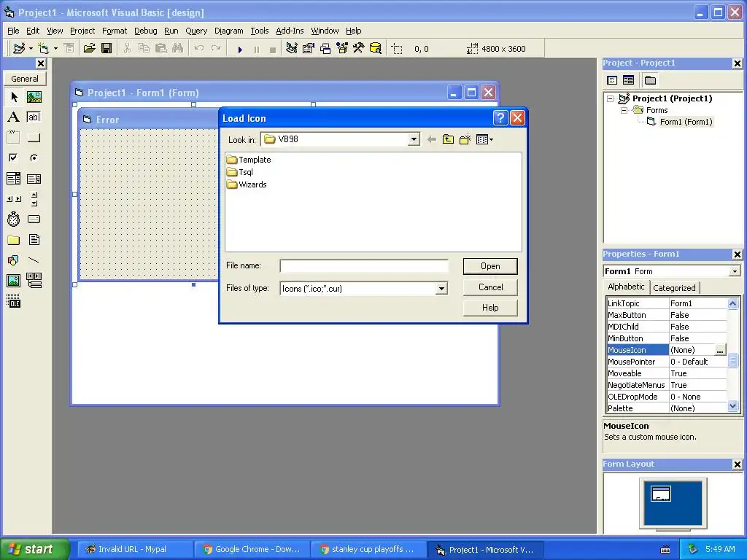Viewport: 747px width, 560px height.
Task: Select the vertical scrollbar tool
Action: [34, 198]
